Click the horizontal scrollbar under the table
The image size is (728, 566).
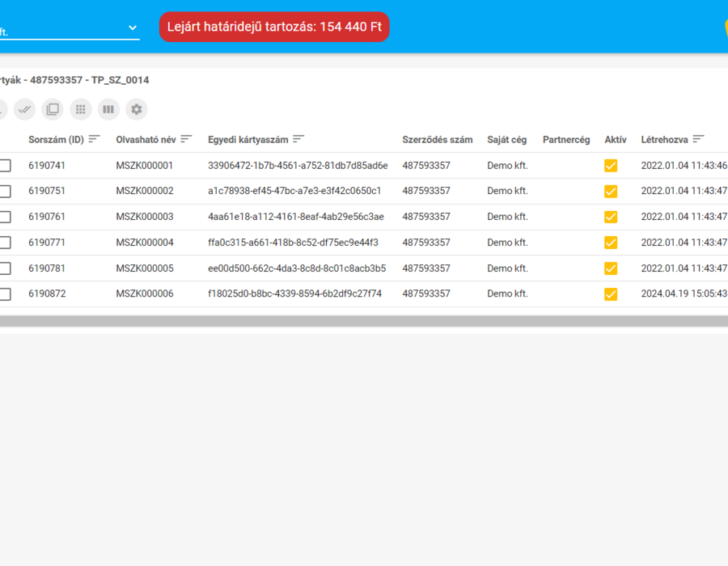click(364, 322)
